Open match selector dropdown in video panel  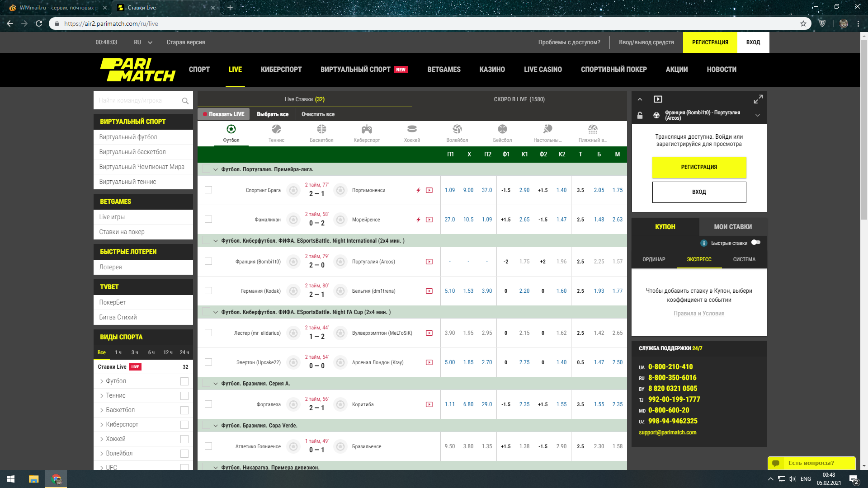coord(758,115)
